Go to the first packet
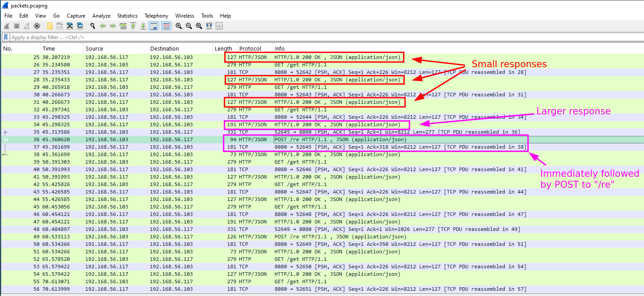This screenshot has width=644, height=296. pyautogui.click(x=133, y=26)
